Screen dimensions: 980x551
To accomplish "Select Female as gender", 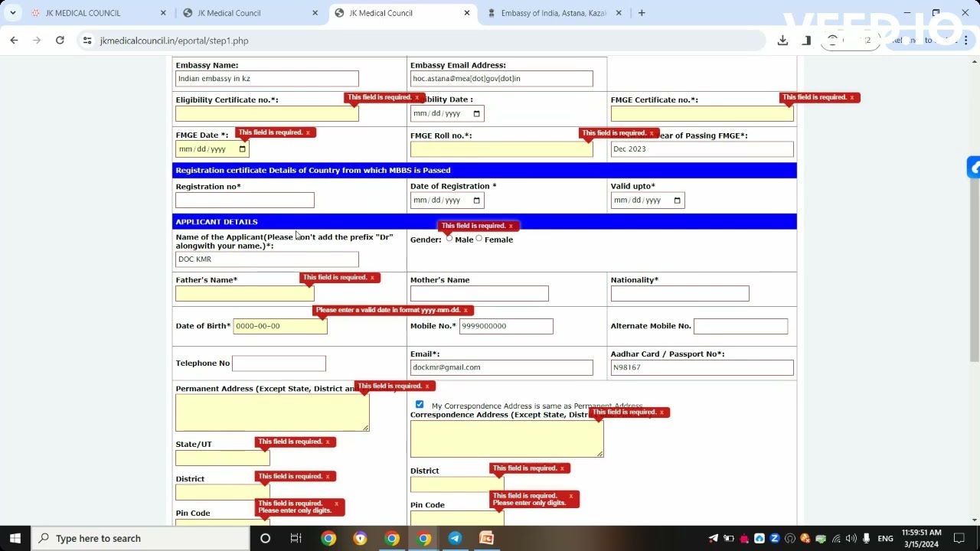I will coord(479,239).
